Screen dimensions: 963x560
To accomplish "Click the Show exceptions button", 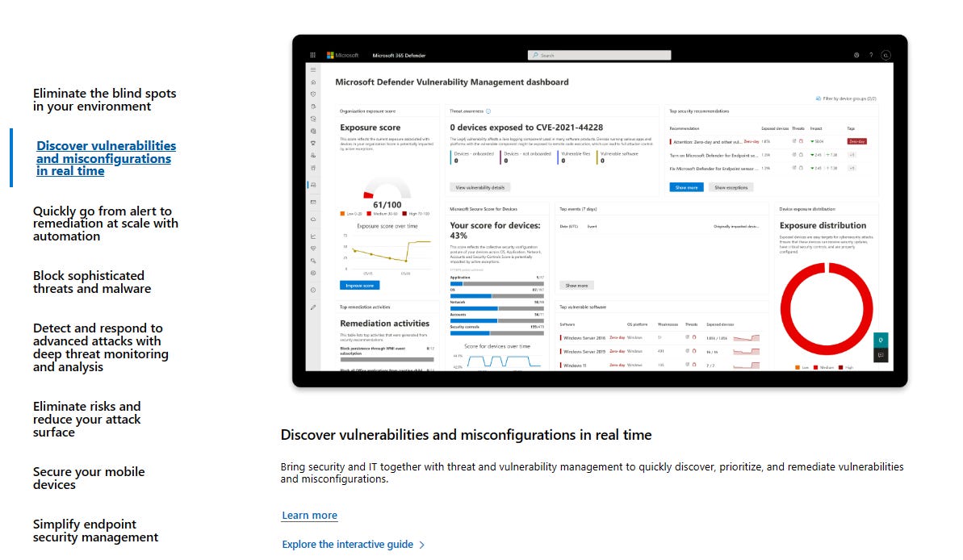I will pos(731,187).
